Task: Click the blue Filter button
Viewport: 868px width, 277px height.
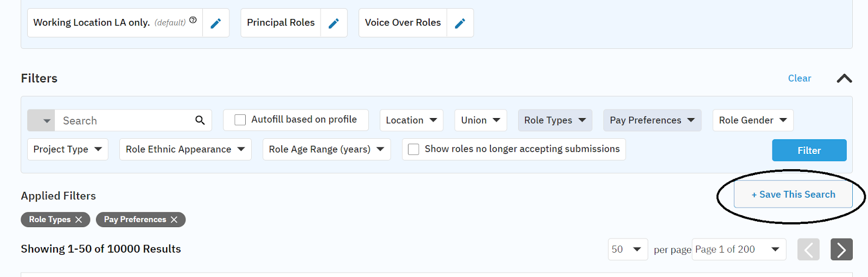Action: (809, 150)
